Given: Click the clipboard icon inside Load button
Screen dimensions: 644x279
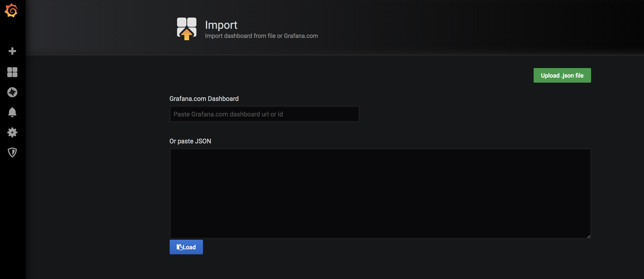Looking at the screenshot, I should [x=179, y=247].
